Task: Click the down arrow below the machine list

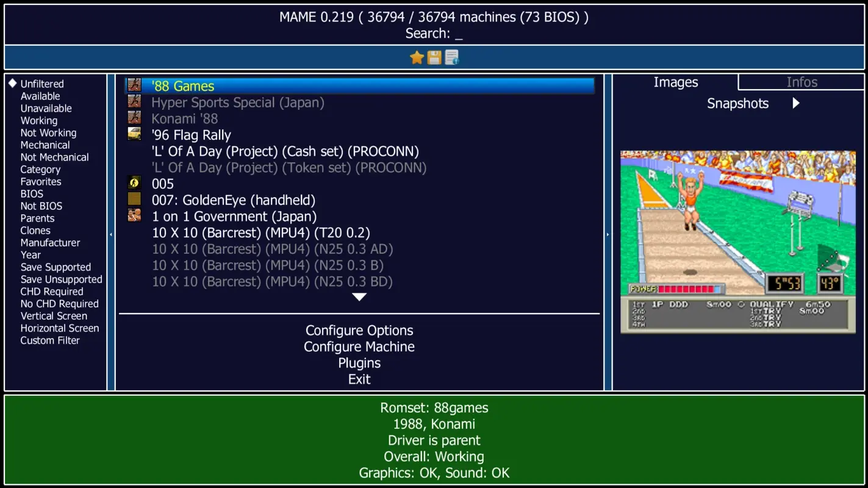Action: tap(359, 296)
